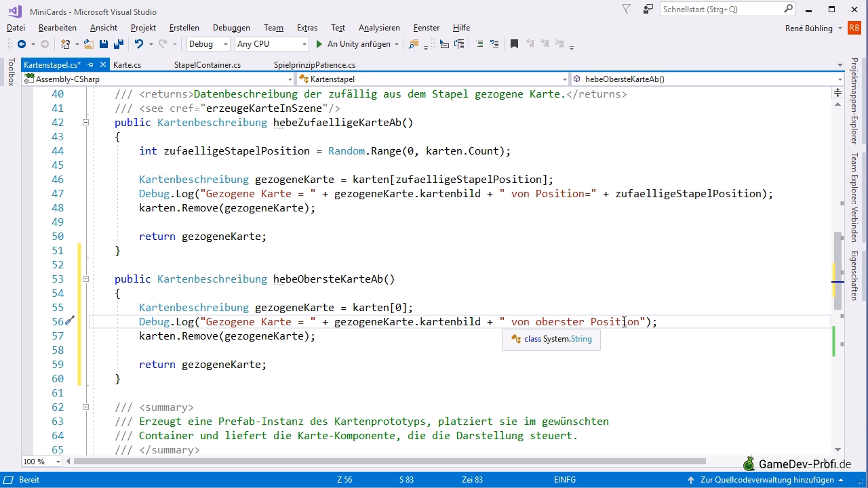Click the navigate forward arrow icon

(x=45, y=44)
